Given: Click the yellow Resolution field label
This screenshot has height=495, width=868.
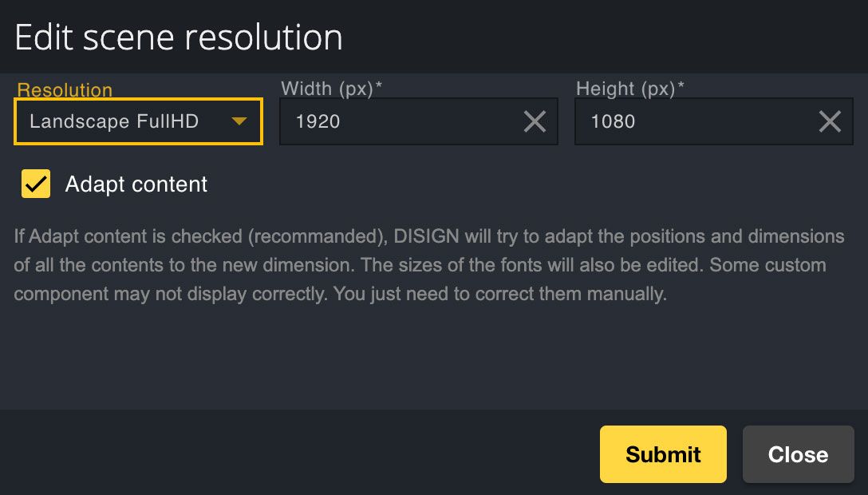Looking at the screenshot, I should [65, 89].
